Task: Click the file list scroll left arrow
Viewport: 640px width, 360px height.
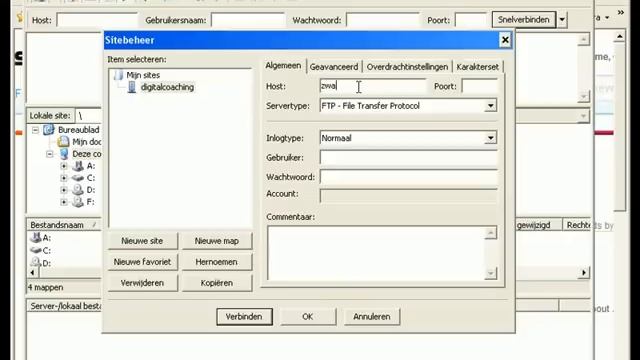Action: pos(33,273)
